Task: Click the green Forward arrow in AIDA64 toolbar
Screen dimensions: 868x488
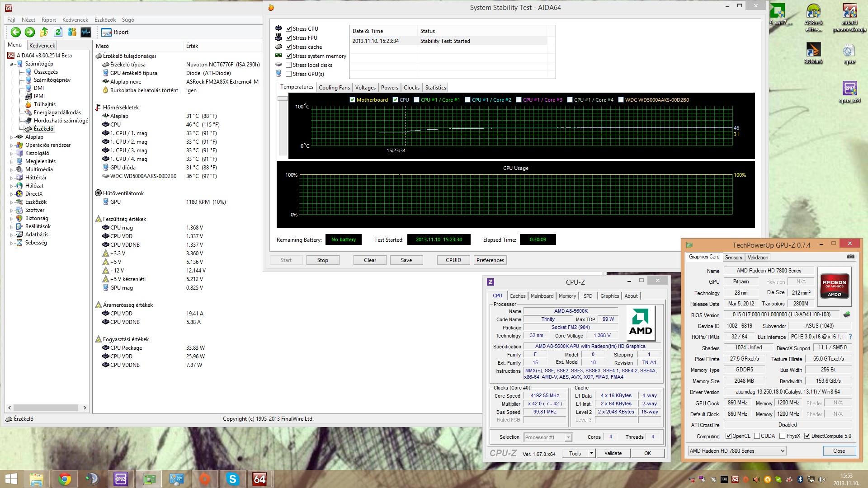Action: point(30,32)
